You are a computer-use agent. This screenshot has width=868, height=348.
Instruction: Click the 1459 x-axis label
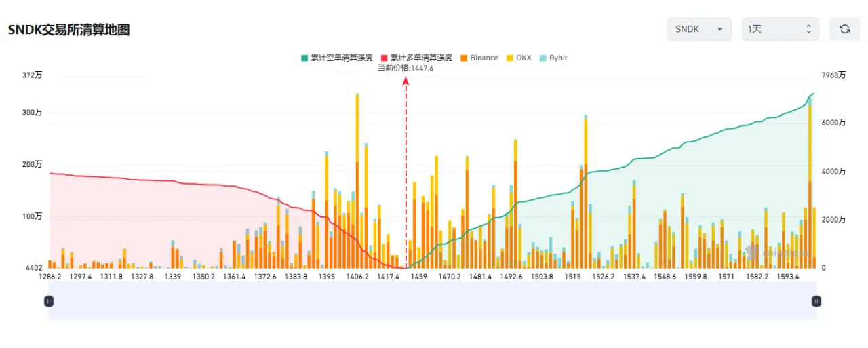point(419,277)
